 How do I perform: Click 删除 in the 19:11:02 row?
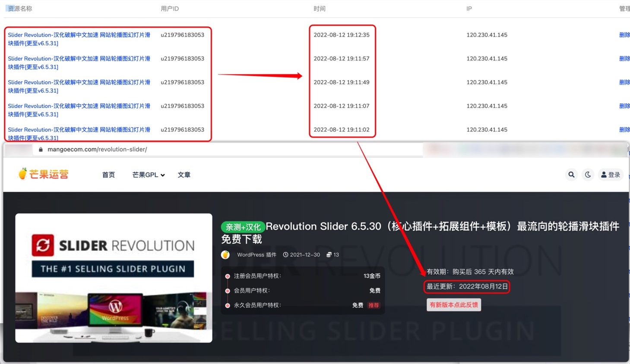[x=624, y=130]
